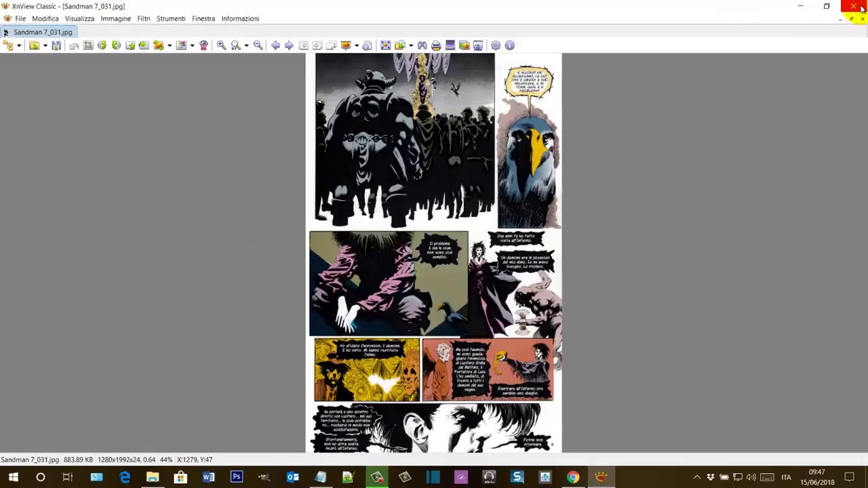The height and width of the screenshot is (488, 868).
Task: Open Google Chrome from taskbar
Action: tap(573, 477)
